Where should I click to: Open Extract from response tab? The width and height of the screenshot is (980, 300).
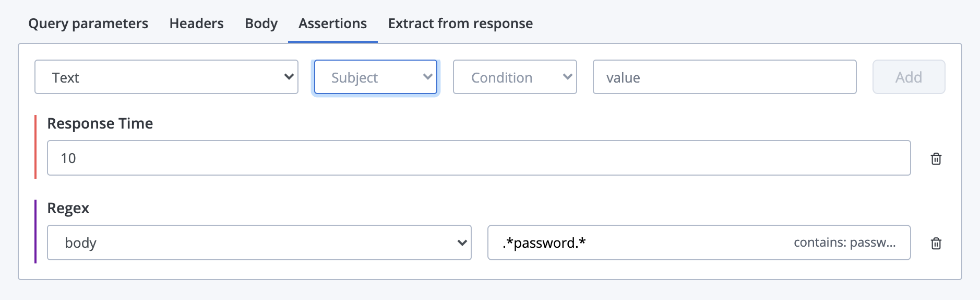click(460, 24)
